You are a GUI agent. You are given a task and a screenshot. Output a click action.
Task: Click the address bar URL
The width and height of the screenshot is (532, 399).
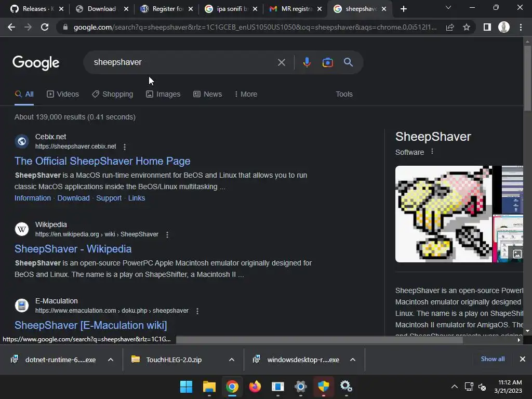coord(255,27)
